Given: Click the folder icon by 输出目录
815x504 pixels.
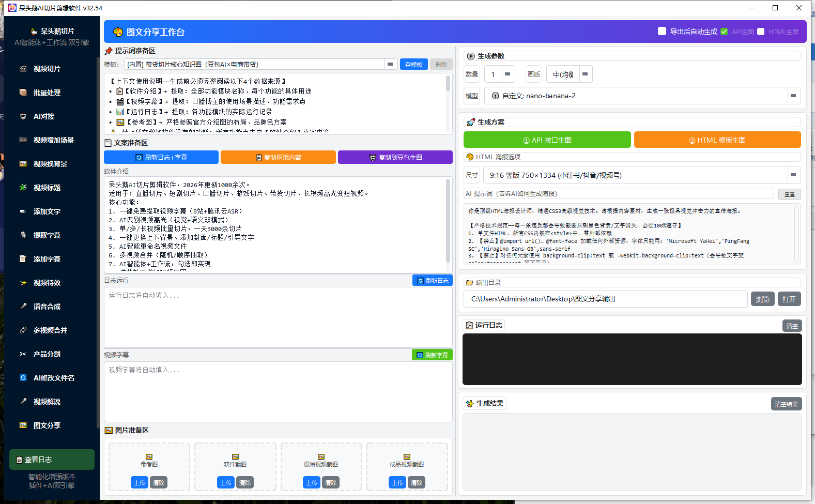Looking at the screenshot, I should (470, 283).
